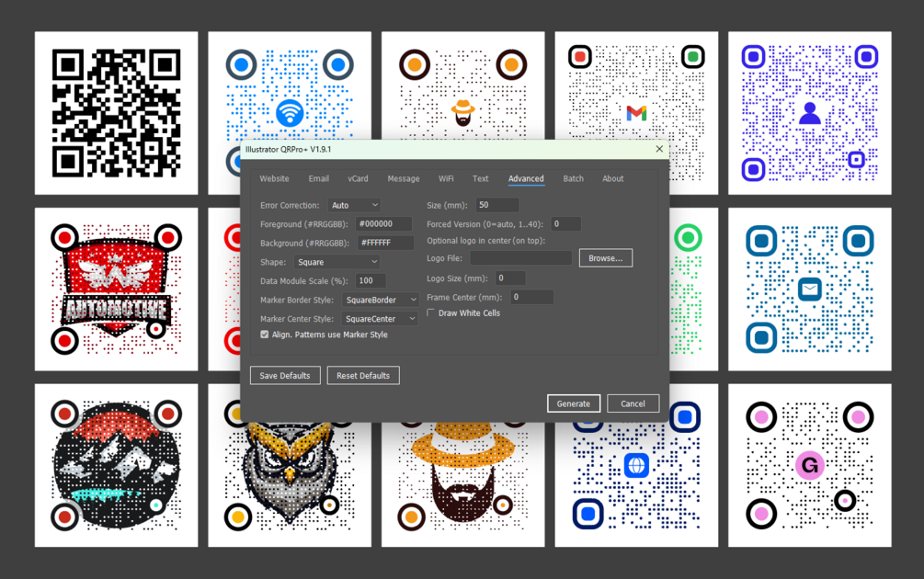Expand the Marker Border Style dropdown

[380, 300]
